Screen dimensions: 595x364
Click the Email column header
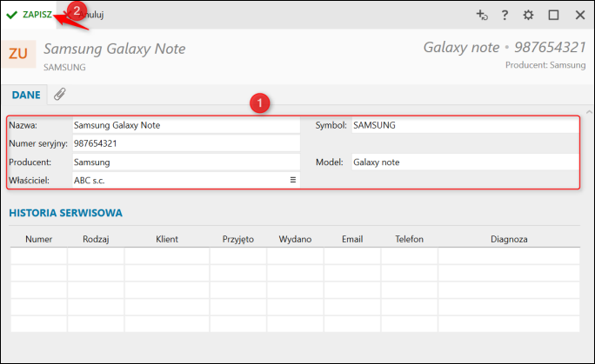pos(352,239)
